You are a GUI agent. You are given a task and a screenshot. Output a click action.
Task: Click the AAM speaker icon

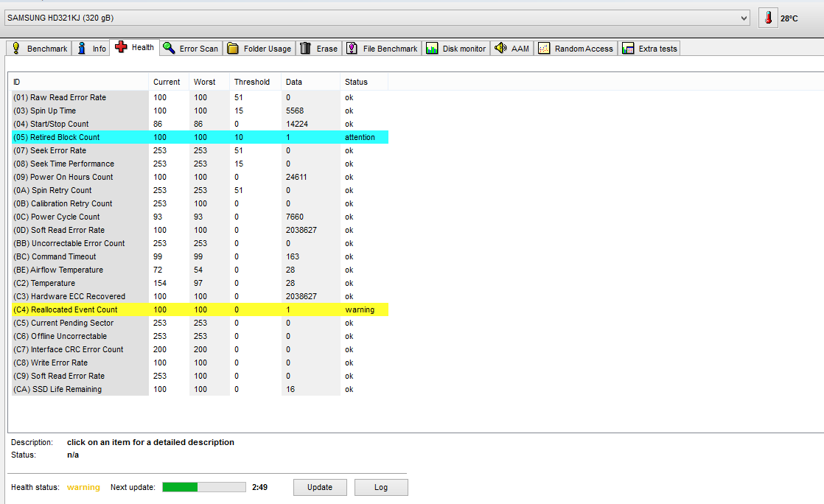[500, 49]
